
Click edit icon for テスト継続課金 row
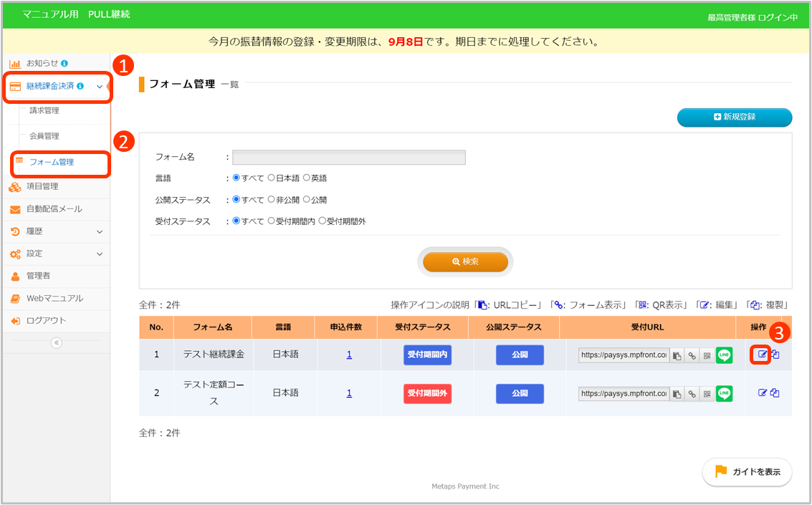[x=763, y=355]
